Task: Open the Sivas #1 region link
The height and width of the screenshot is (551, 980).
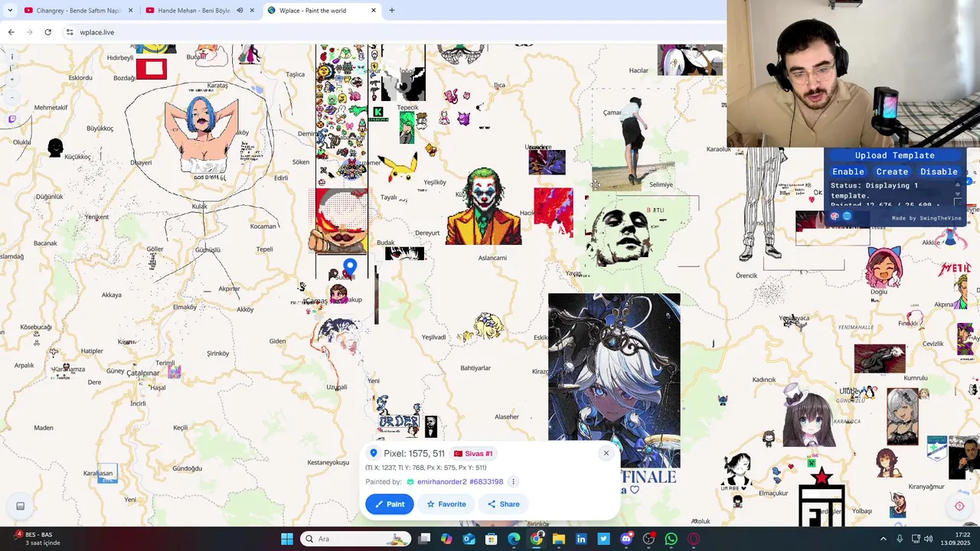Action: [x=473, y=454]
